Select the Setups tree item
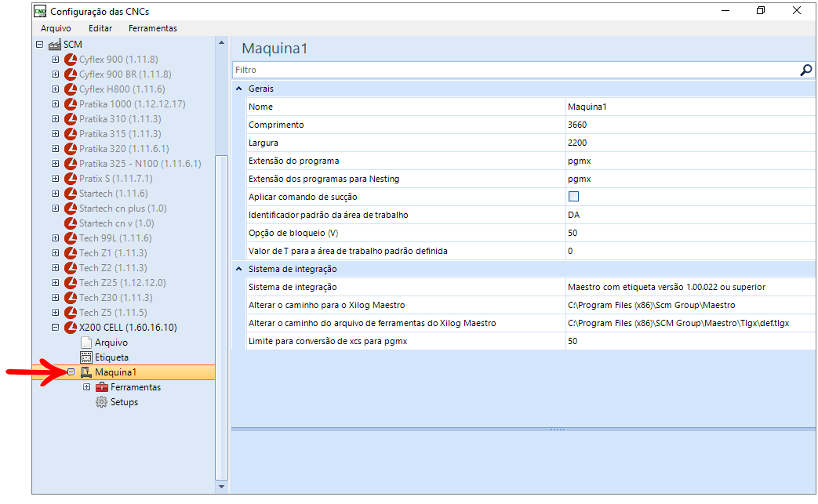Viewport: 818px width, 504px height. pyautogui.click(x=124, y=402)
